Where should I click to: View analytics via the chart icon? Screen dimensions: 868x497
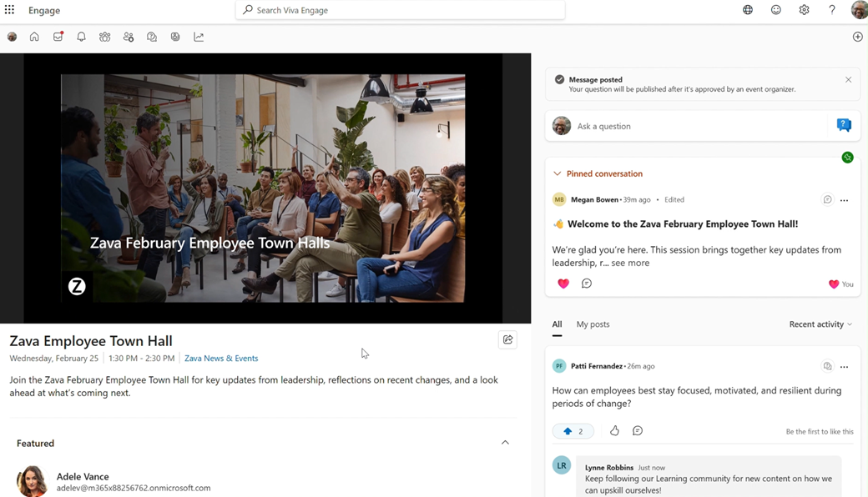[x=199, y=37]
